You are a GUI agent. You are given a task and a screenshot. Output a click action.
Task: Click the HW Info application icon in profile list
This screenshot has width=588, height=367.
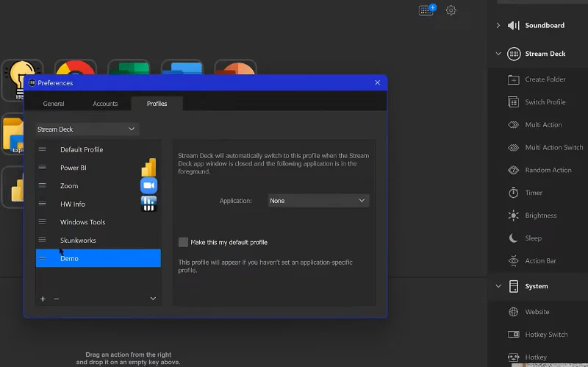coord(149,204)
